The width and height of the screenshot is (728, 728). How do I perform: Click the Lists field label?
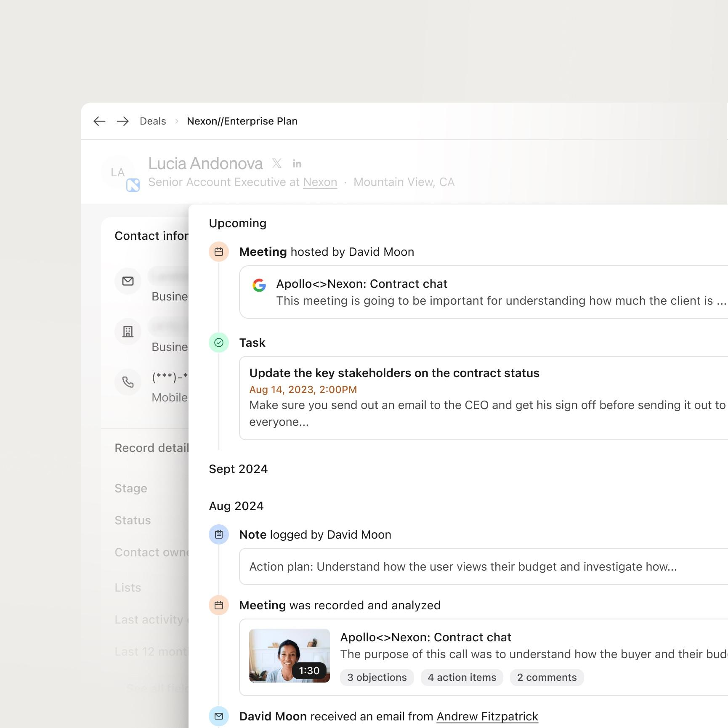tap(128, 587)
